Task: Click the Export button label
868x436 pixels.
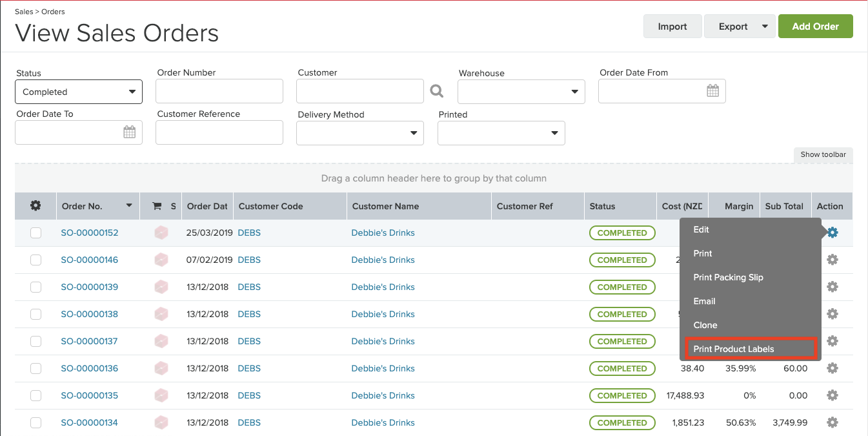Action: [x=733, y=26]
